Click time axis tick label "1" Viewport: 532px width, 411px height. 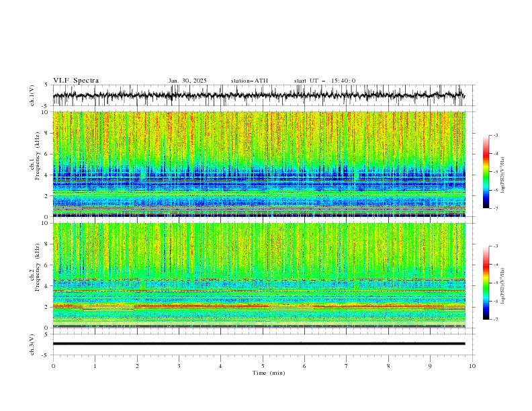pyautogui.click(x=95, y=366)
